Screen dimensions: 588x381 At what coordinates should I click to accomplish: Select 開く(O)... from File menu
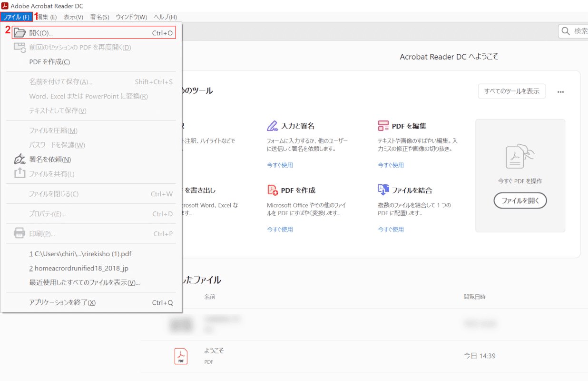(94, 33)
